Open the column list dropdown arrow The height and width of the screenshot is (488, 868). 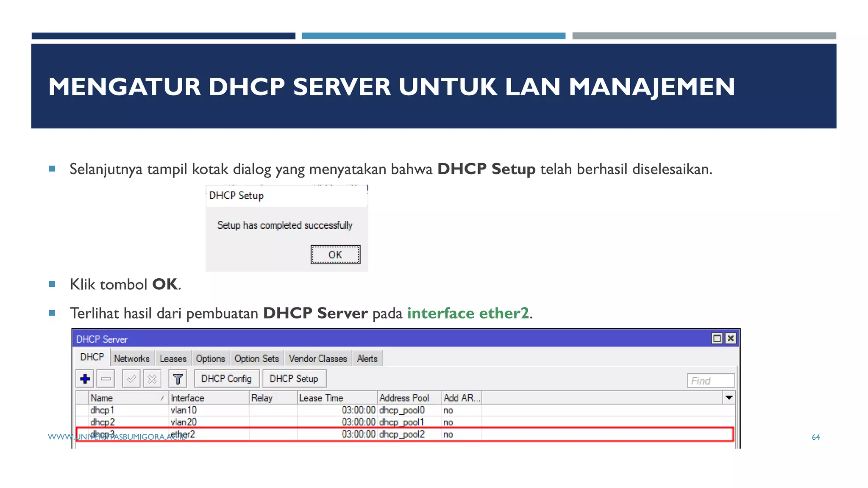coord(729,398)
